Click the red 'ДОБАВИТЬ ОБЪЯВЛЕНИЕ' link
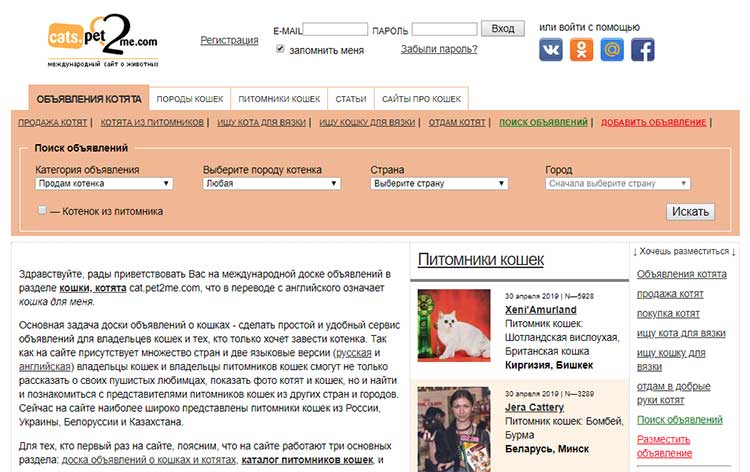The height and width of the screenshot is (472, 750). [x=653, y=122]
